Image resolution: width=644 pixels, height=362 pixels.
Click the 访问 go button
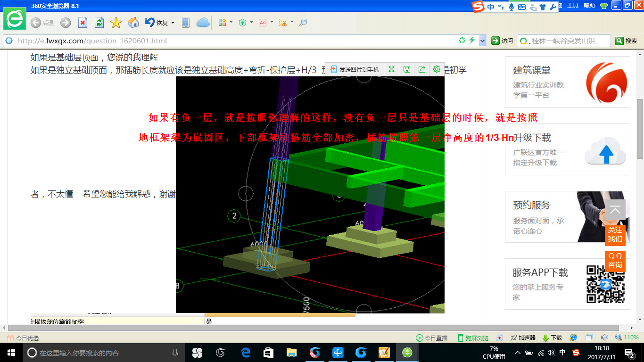coord(502,41)
